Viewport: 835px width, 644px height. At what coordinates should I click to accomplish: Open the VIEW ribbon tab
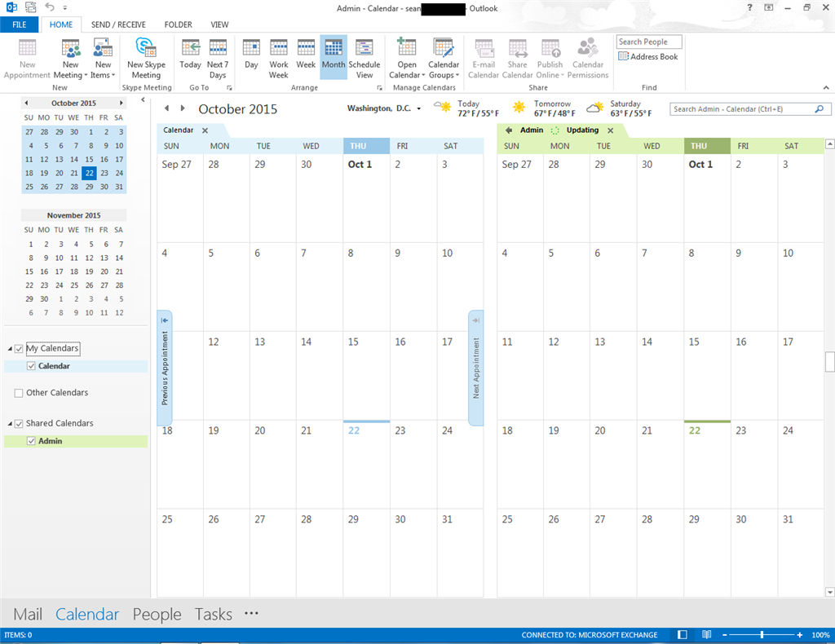pos(219,24)
